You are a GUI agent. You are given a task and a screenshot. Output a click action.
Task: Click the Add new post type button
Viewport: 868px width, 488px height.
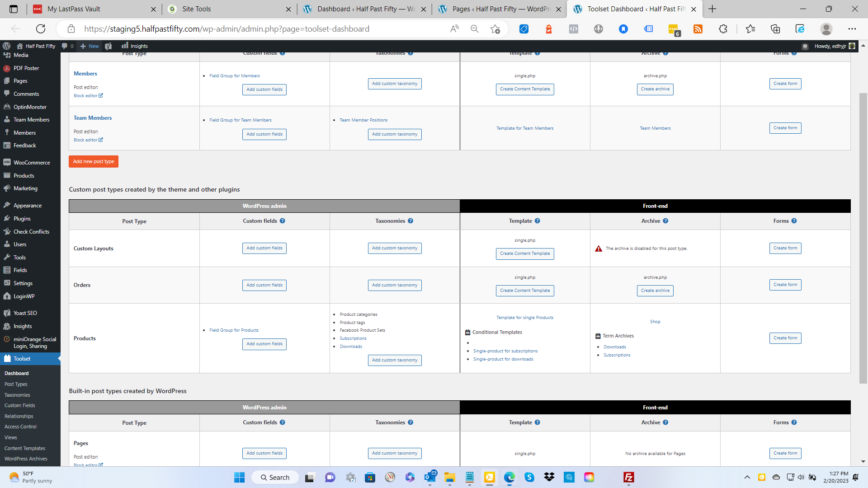point(94,162)
